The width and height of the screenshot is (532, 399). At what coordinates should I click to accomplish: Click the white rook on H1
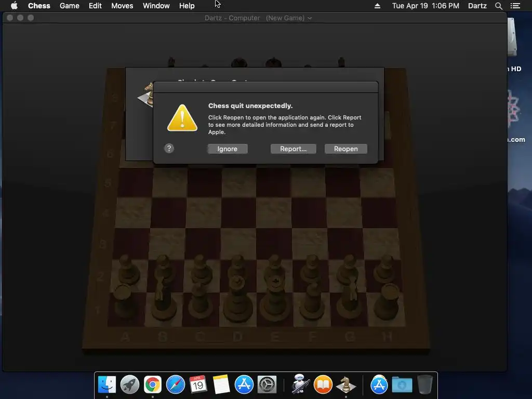pyautogui.click(x=388, y=301)
